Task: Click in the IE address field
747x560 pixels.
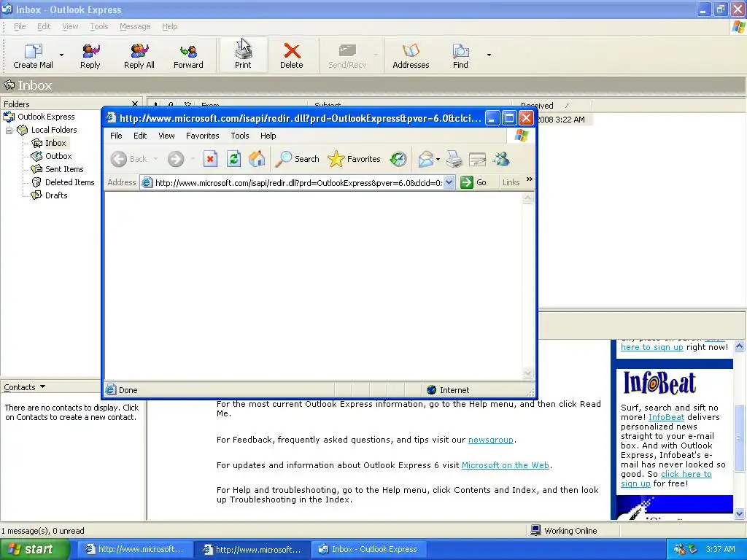Action: 298,182
